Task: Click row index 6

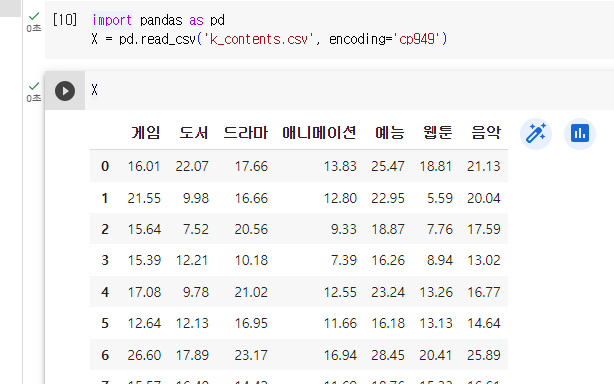Action: pos(105,355)
